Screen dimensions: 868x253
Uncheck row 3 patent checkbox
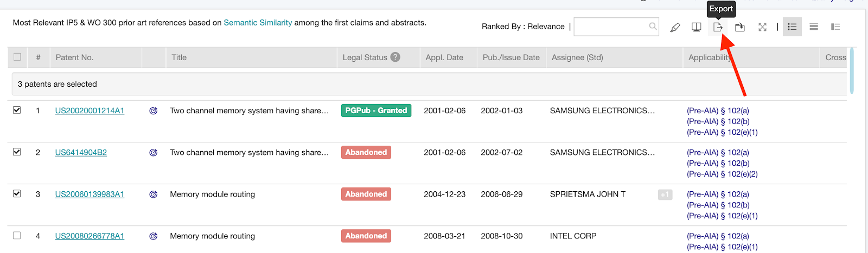coord(17,193)
